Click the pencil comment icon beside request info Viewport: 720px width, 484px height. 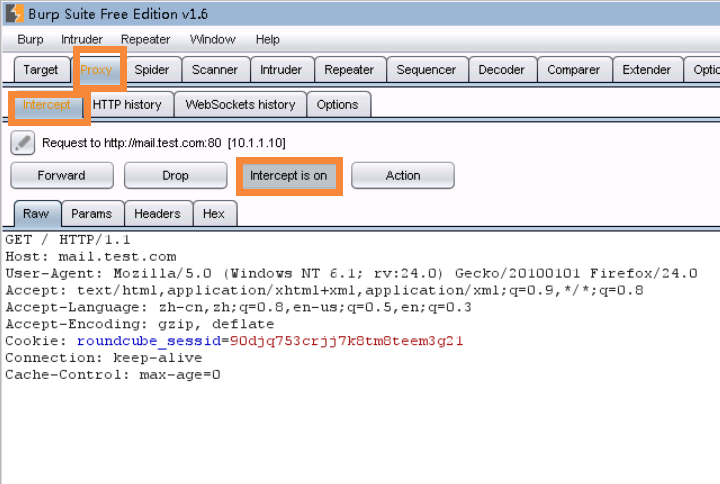pyautogui.click(x=22, y=143)
